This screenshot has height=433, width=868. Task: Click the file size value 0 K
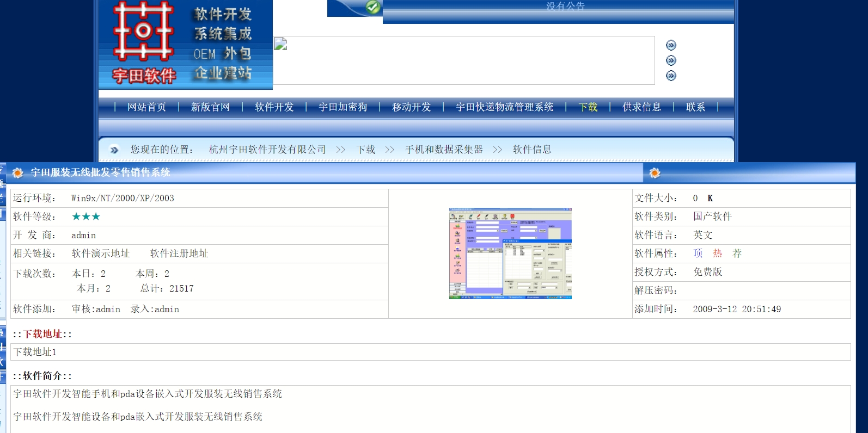(x=703, y=198)
